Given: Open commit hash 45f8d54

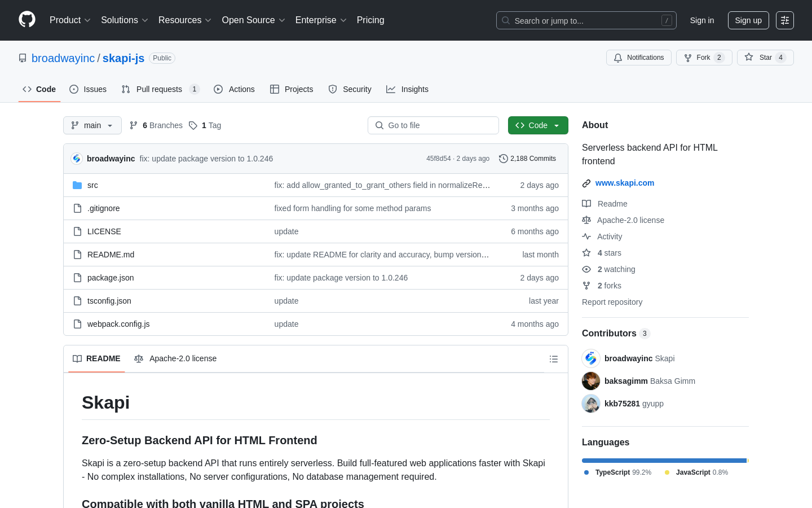Looking at the screenshot, I should 439,159.
